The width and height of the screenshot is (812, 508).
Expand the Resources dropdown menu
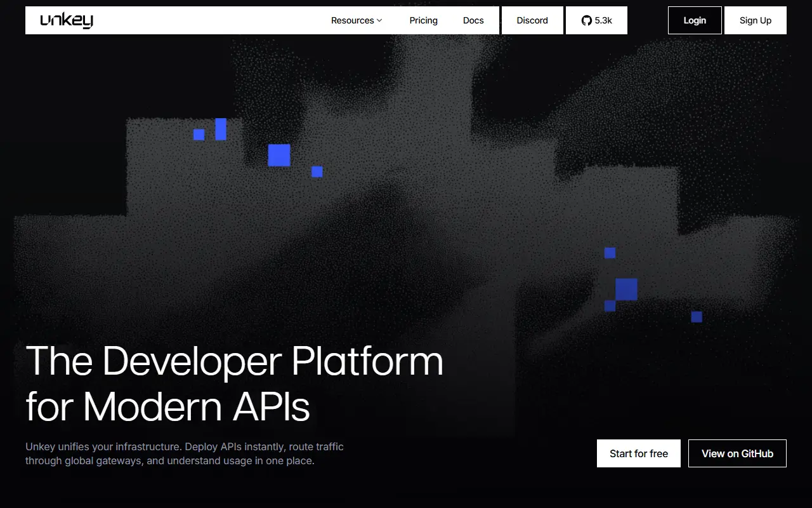tap(357, 20)
